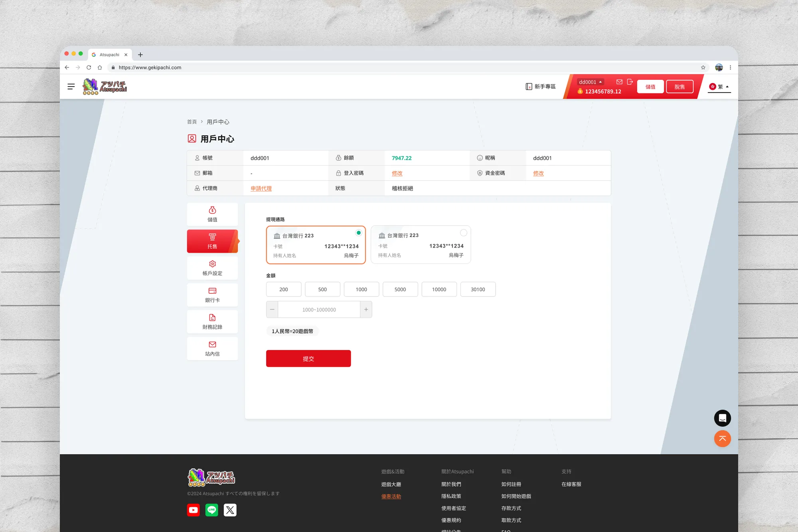Click 修改 link for 登入密碼
The height and width of the screenshot is (532, 798).
397,173
